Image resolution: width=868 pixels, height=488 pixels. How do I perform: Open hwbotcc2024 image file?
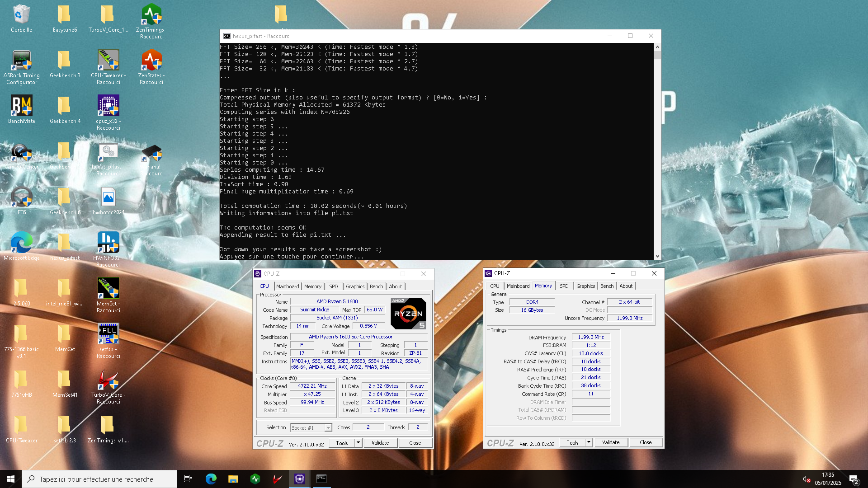(x=108, y=201)
